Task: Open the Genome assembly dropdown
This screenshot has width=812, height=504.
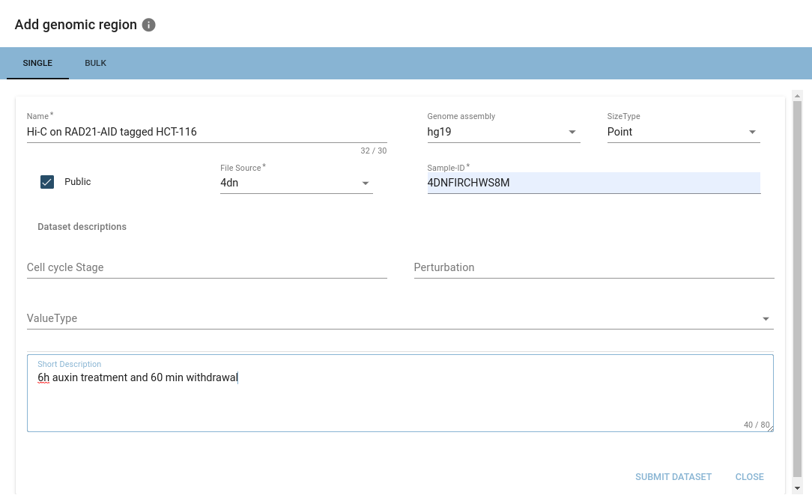Action: click(503, 132)
